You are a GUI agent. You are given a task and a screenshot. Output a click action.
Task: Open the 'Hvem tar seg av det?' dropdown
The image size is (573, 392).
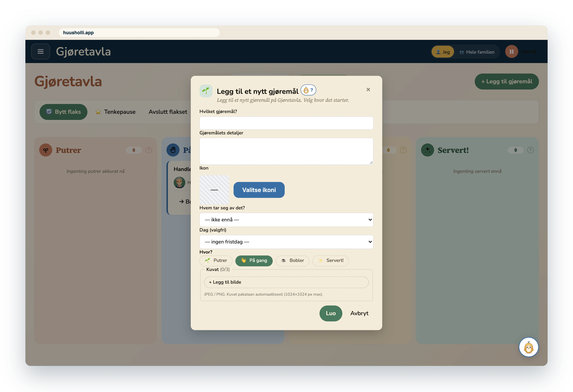pyautogui.click(x=286, y=220)
